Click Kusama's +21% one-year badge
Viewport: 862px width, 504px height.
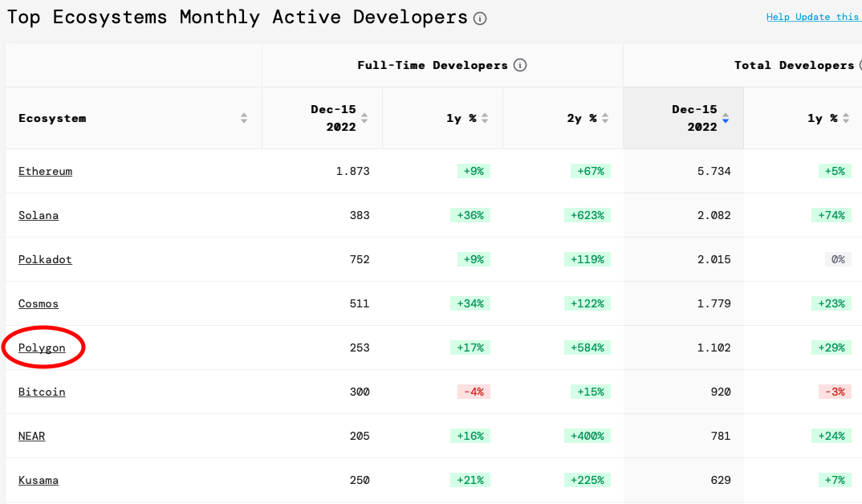pyautogui.click(x=470, y=481)
